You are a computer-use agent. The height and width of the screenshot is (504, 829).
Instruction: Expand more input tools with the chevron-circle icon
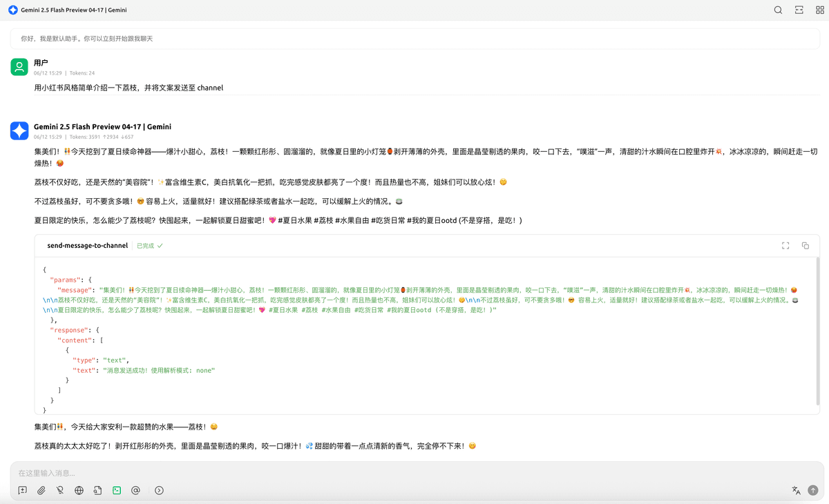coord(159,490)
